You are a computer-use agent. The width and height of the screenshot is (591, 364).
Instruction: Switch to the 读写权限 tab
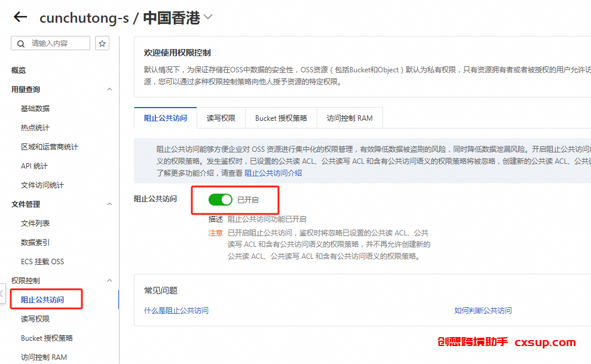pyautogui.click(x=221, y=118)
